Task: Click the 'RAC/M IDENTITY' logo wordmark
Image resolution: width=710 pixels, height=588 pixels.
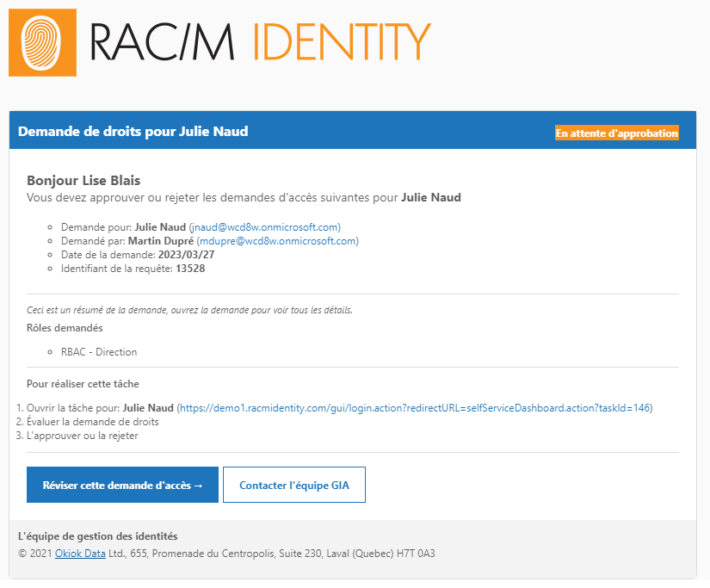Action: click(x=261, y=41)
